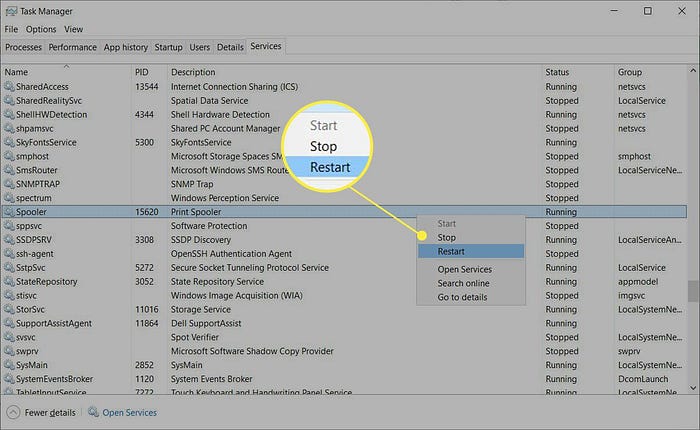
Task: Select PID '13544' cell
Action: 146,87
